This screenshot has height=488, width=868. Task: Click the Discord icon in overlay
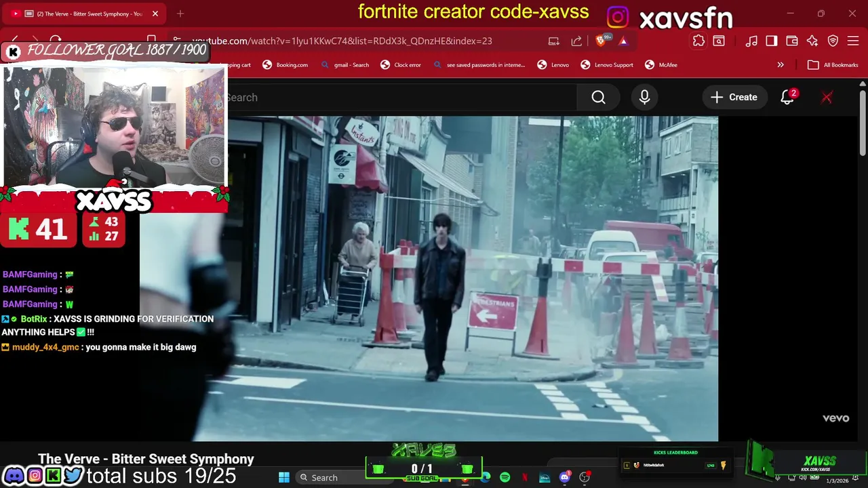[13, 476]
